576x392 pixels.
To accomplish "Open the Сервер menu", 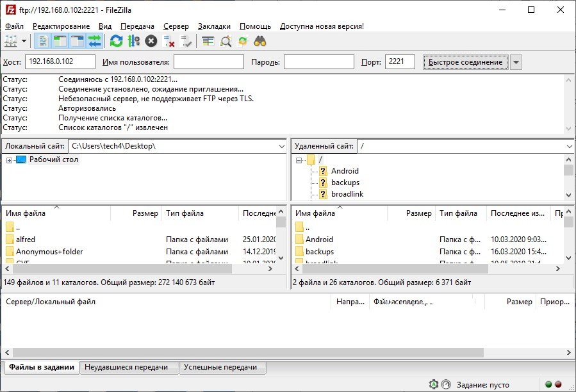I will [176, 26].
